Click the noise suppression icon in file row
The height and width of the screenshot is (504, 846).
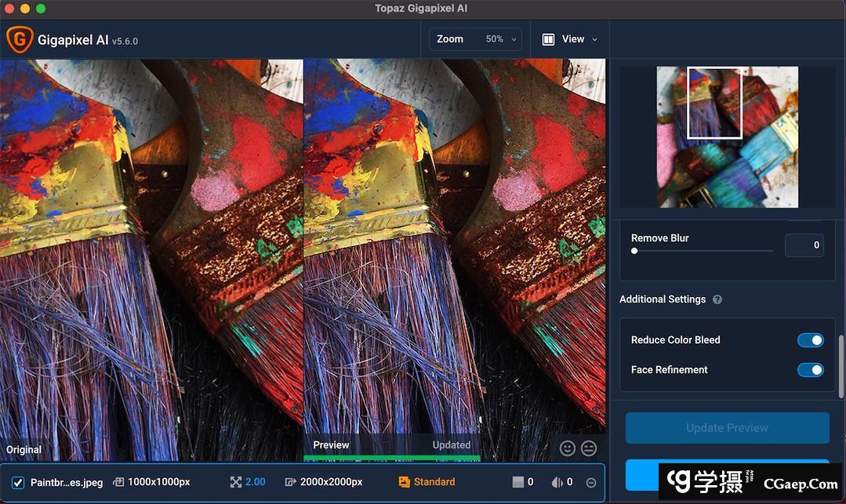pyautogui.click(x=517, y=482)
